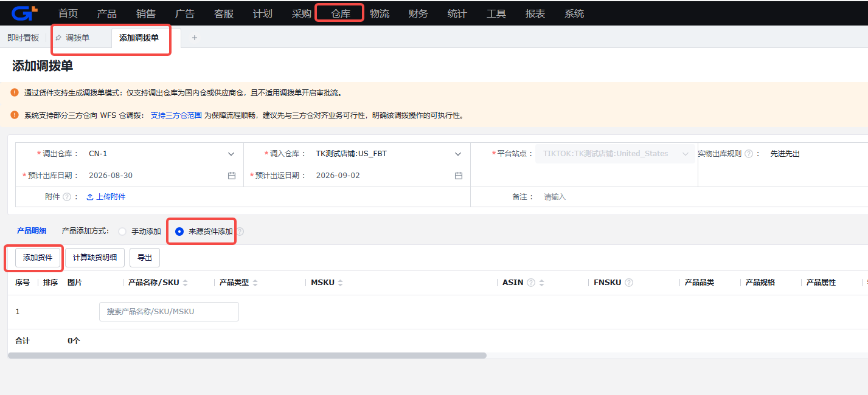The image size is (868, 395).
Task: Click the 计算缺货明细 button
Action: (x=95, y=258)
